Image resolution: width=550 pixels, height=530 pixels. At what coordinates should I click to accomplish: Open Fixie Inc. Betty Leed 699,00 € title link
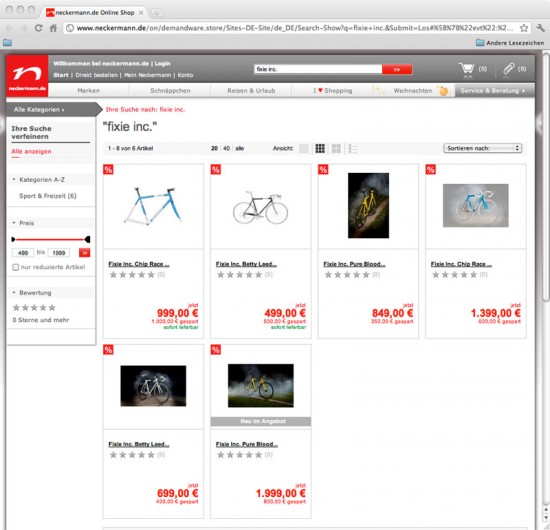point(139,444)
